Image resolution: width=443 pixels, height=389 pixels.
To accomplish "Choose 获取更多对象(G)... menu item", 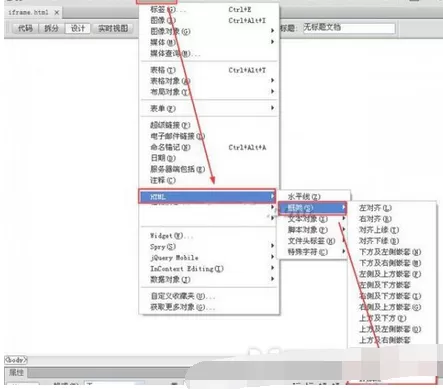I will [209, 307].
